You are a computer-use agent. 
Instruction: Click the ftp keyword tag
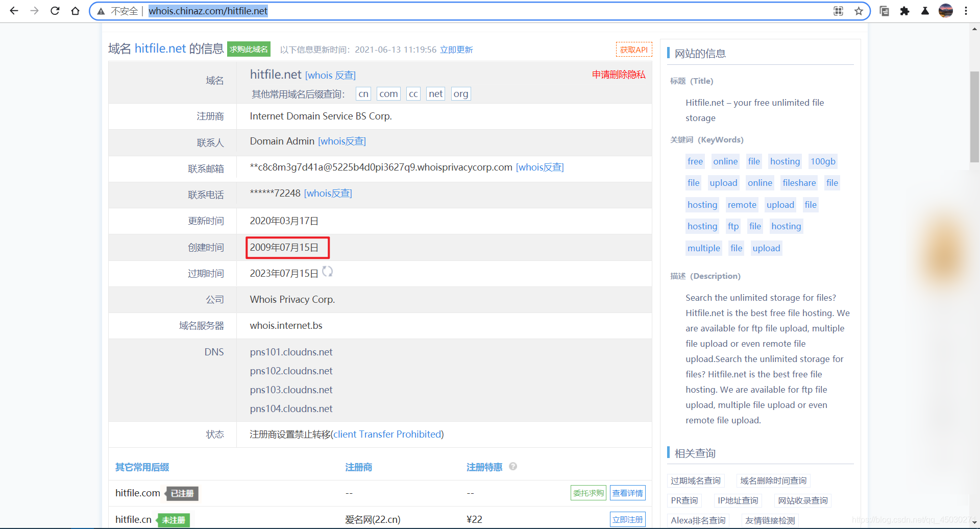coord(733,226)
